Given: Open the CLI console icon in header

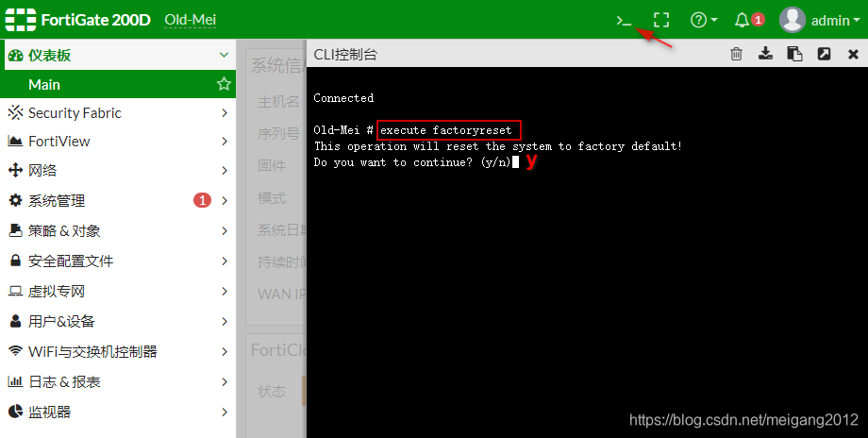Looking at the screenshot, I should point(624,21).
